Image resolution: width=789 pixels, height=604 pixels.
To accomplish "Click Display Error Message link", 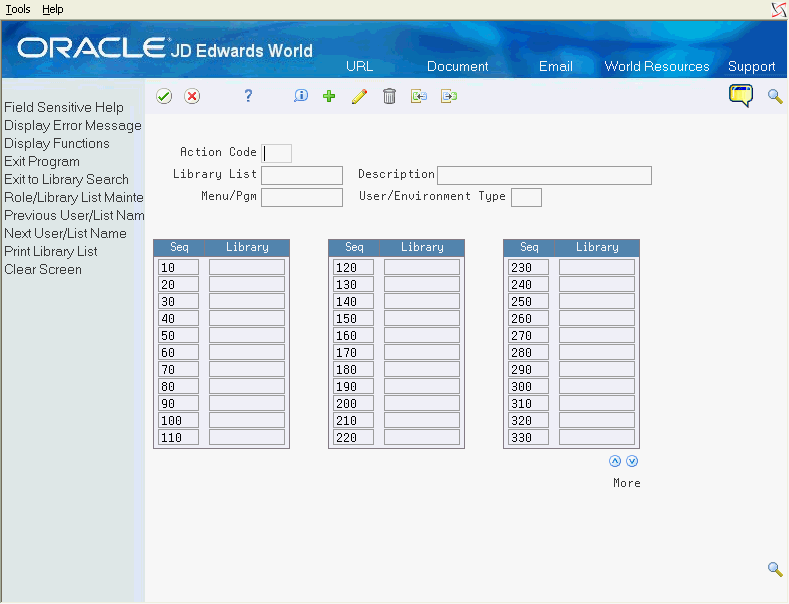I will click(x=73, y=125).
